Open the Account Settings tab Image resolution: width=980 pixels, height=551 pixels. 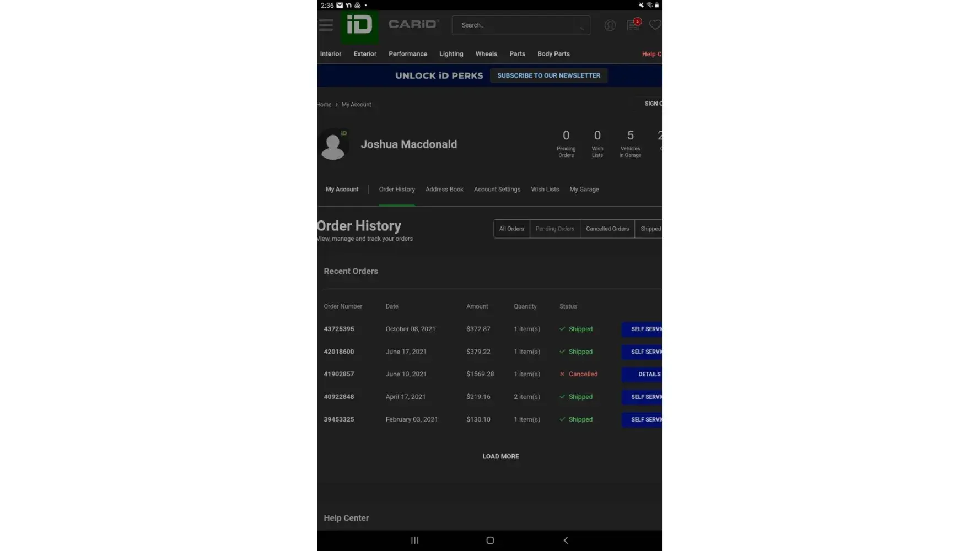pyautogui.click(x=497, y=190)
